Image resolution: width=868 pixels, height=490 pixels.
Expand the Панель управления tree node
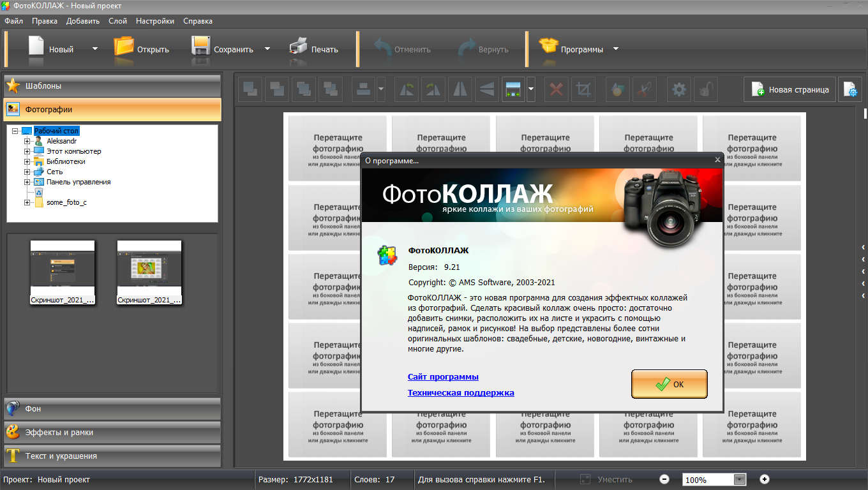[27, 182]
